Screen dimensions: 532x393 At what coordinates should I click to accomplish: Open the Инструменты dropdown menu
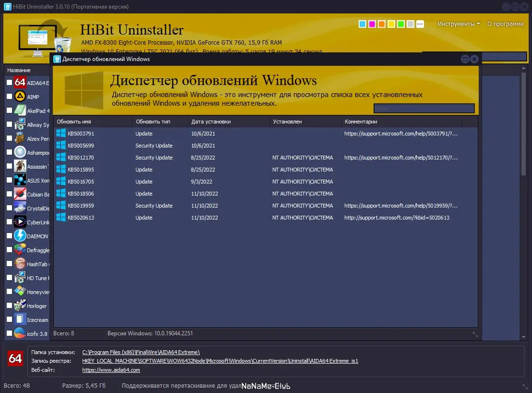pos(459,24)
